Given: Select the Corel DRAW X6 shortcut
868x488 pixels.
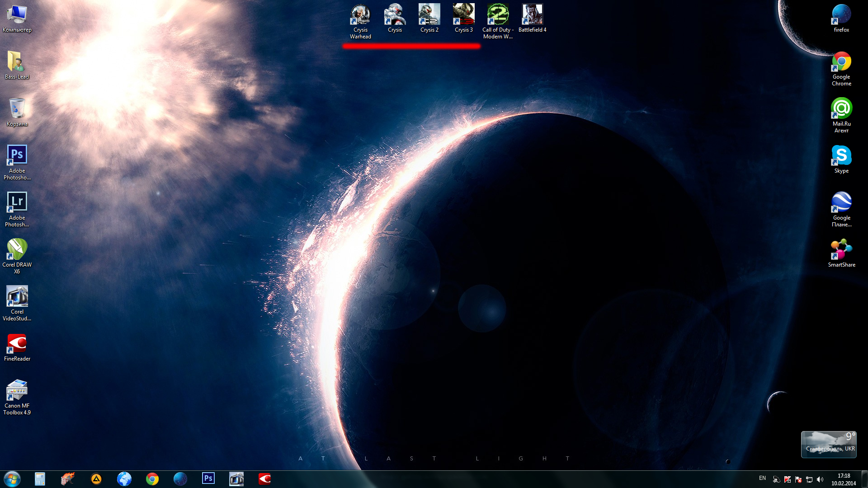Looking at the screenshot, I should pyautogui.click(x=17, y=256).
